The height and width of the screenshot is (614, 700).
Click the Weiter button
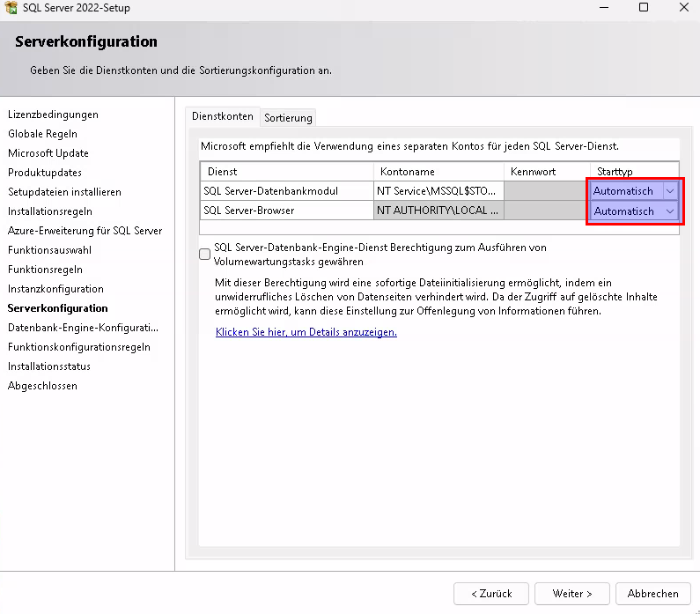coord(572,594)
